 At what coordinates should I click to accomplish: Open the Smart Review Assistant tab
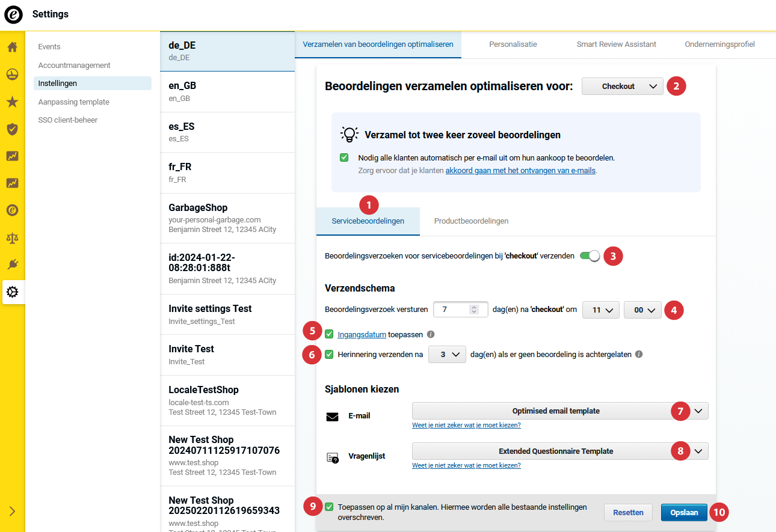point(616,44)
